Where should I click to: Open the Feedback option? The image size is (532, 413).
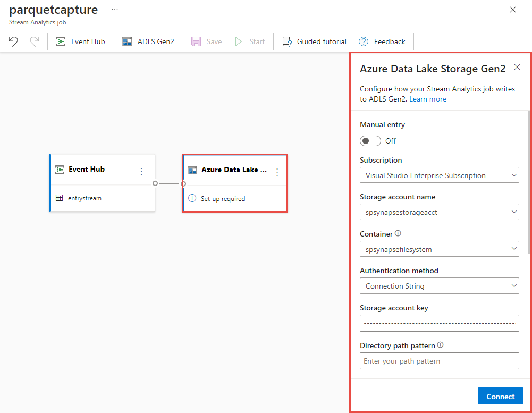[x=382, y=41]
